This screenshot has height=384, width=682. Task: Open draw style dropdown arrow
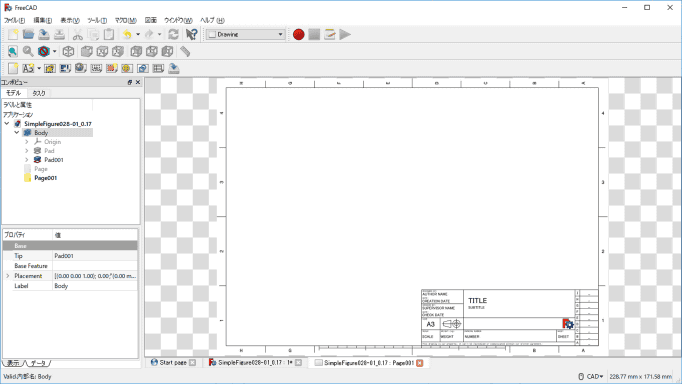tap(54, 51)
